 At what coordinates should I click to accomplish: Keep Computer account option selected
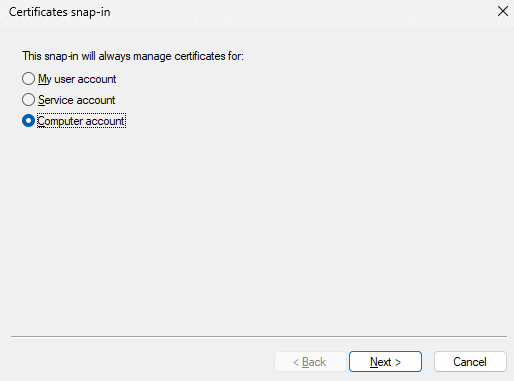28,121
